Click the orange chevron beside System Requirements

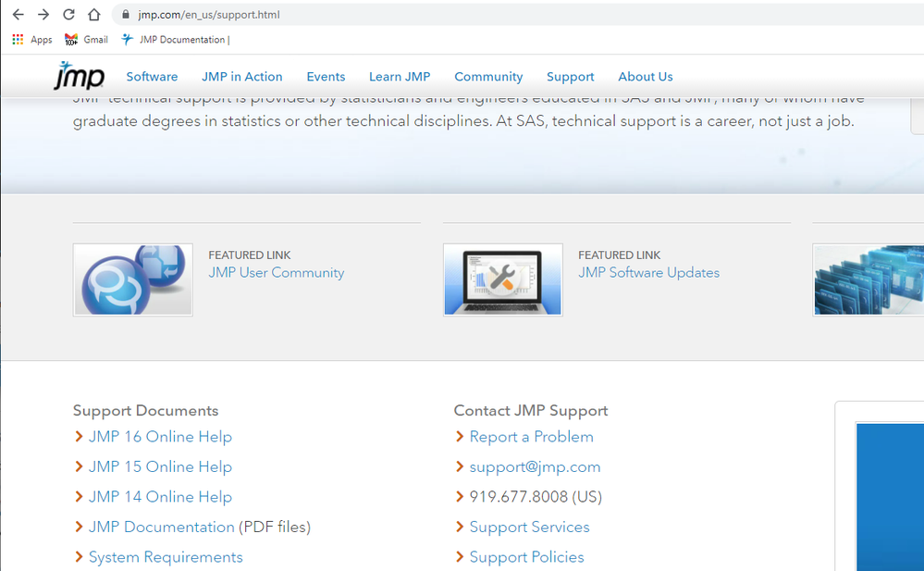coord(79,556)
